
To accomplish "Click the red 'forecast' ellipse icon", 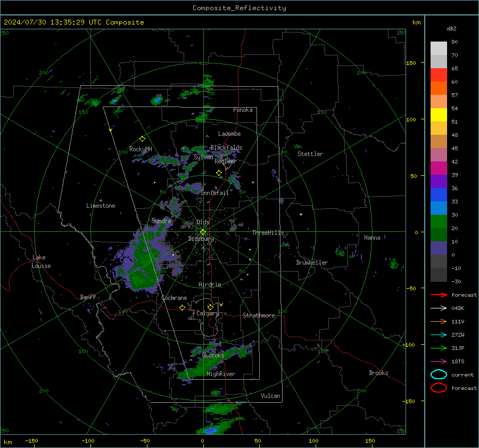I will (439, 388).
